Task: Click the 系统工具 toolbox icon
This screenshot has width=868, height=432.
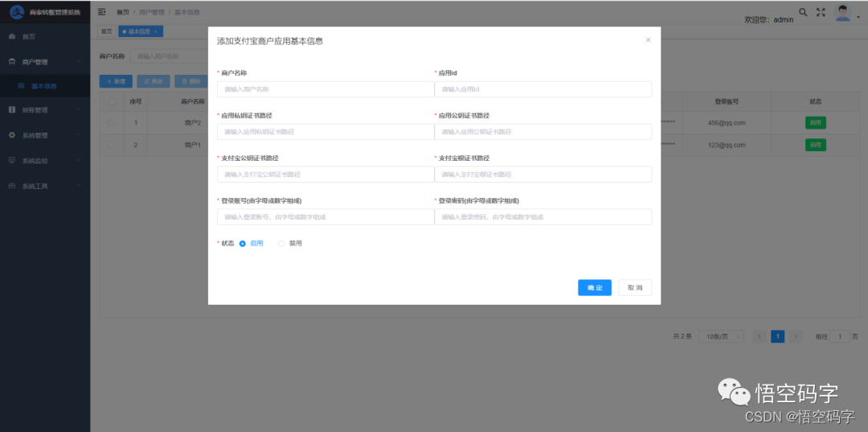Action: 12,186
